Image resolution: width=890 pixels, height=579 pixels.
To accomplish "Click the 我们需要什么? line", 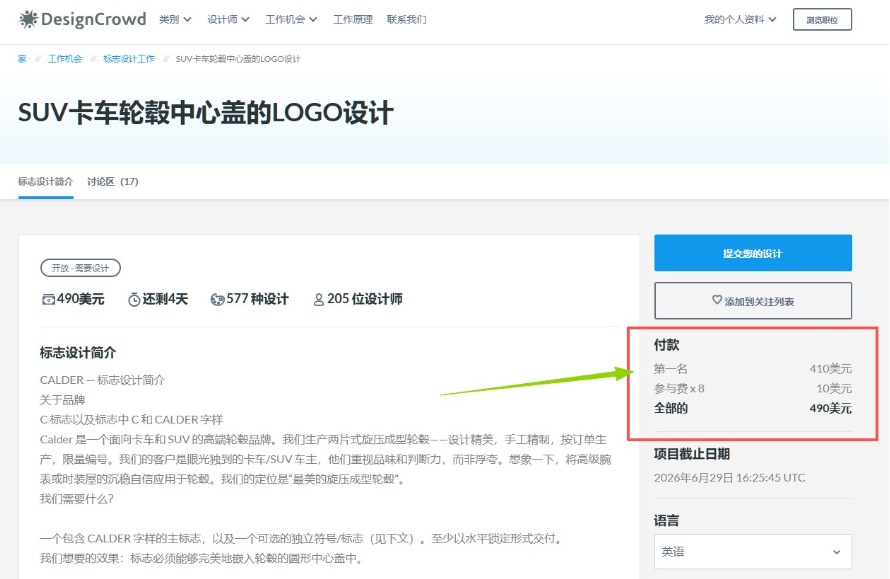I will [x=77, y=499].
